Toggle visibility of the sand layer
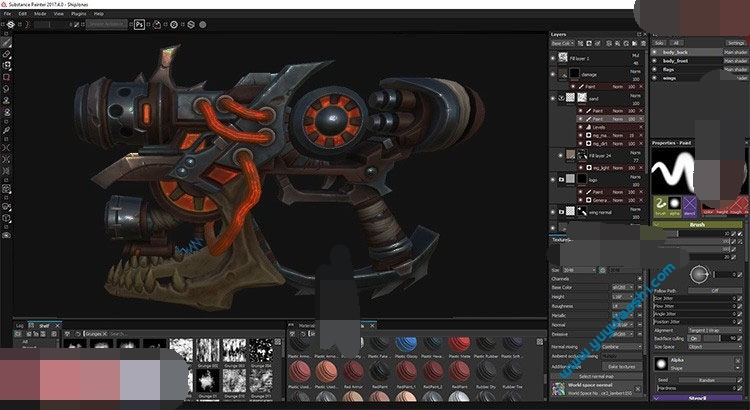This screenshot has height=410, width=750. click(553, 98)
